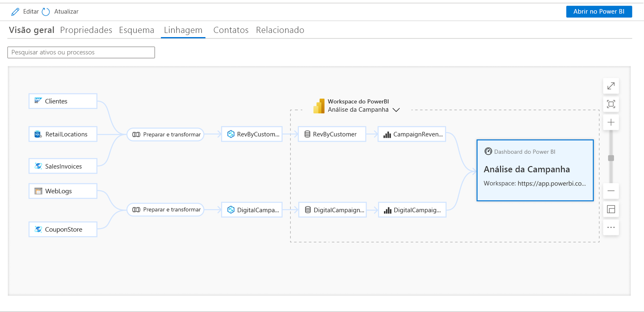Click the Atualizar label

pos(66,12)
